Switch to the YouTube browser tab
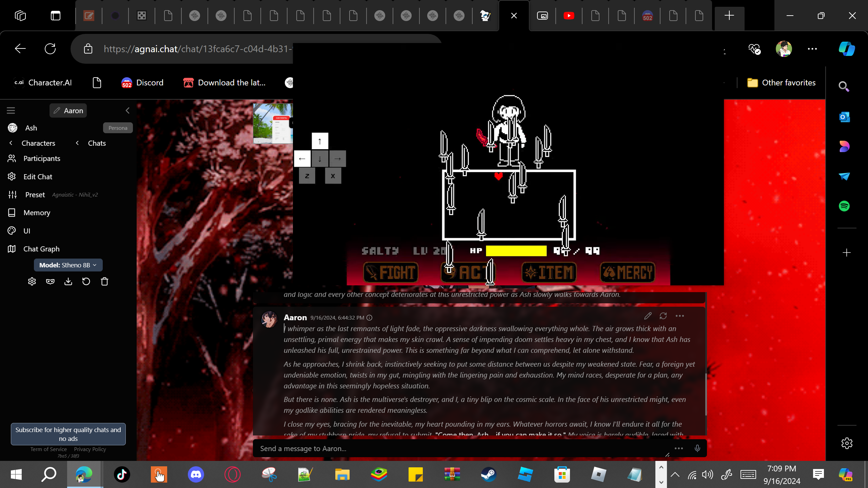This screenshot has height=488, width=868. (x=569, y=16)
